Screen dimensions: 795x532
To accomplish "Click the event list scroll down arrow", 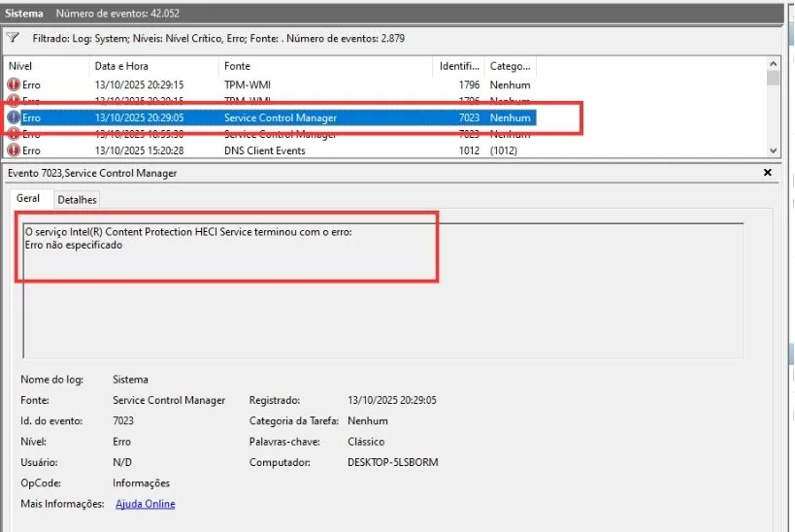I will click(774, 150).
